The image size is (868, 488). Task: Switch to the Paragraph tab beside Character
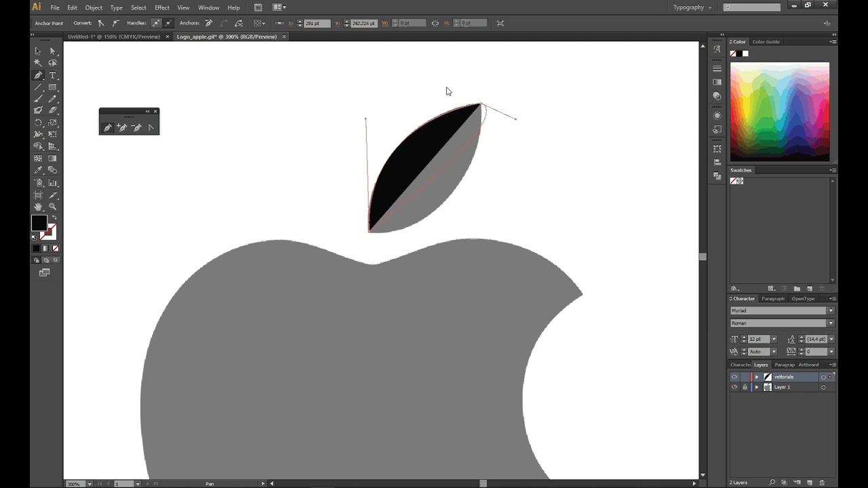773,299
